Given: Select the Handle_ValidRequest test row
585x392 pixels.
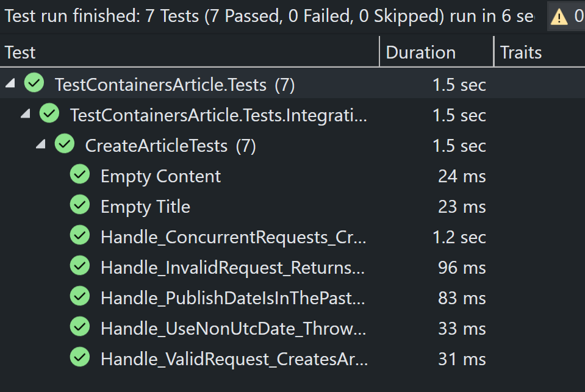Looking at the screenshot, I should tap(234, 359).
